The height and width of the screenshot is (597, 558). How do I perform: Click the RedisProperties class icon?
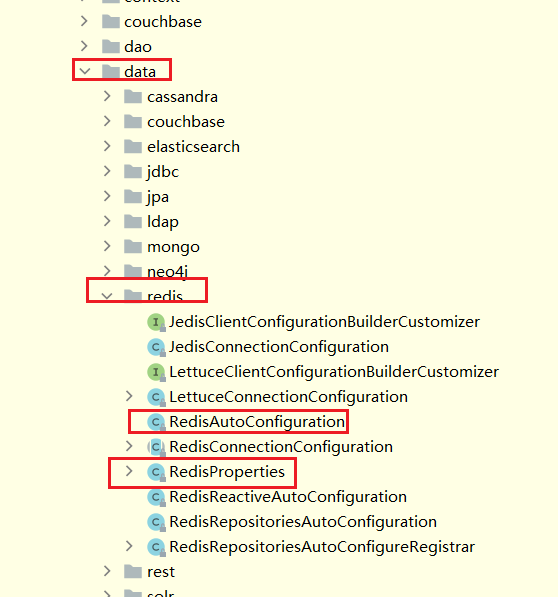coord(156,472)
